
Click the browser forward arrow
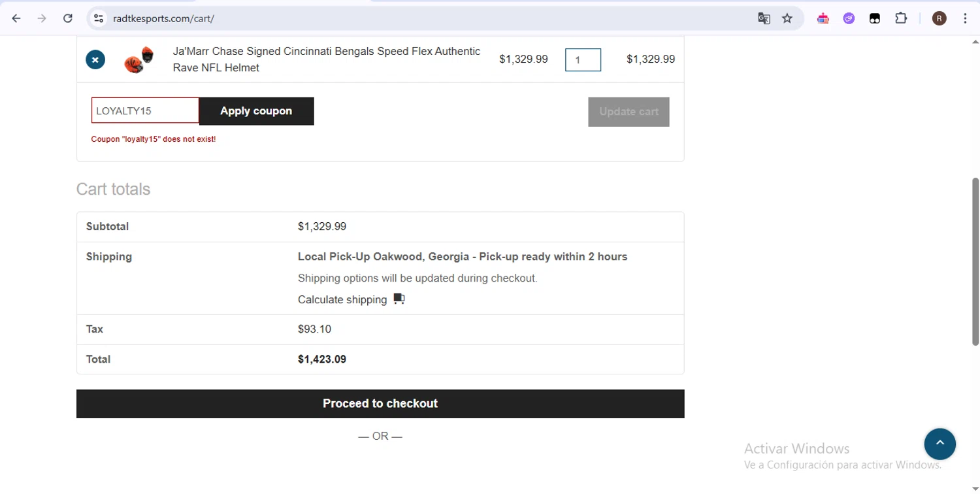(x=42, y=18)
